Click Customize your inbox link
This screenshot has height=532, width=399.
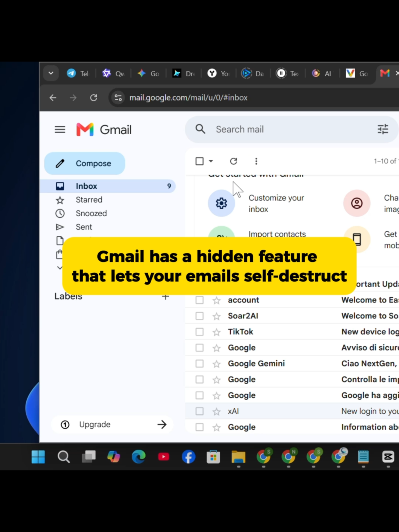click(x=276, y=203)
